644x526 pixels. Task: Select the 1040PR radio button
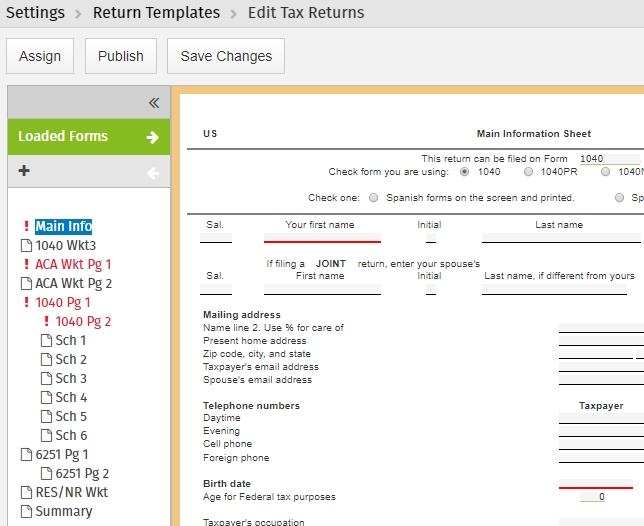point(528,172)
